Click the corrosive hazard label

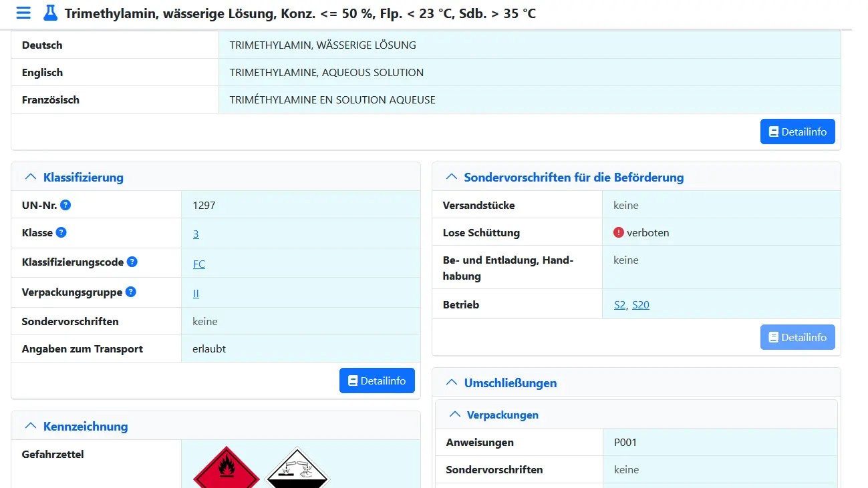[x=297, y=467]
